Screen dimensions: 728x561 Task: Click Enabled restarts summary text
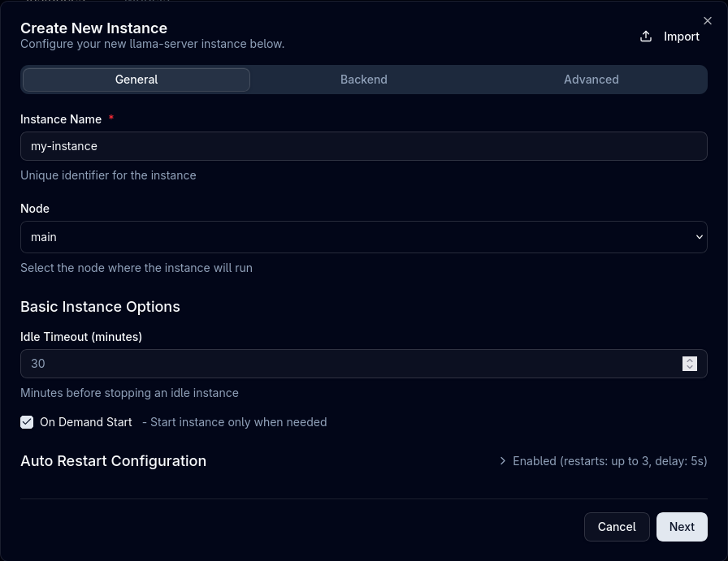[x=609, y=460]
